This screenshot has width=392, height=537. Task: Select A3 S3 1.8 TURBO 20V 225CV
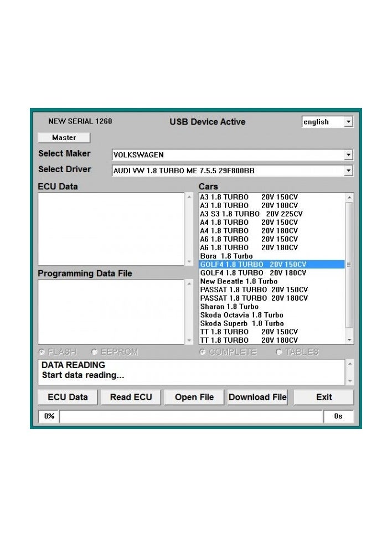[x=272, y=214]
